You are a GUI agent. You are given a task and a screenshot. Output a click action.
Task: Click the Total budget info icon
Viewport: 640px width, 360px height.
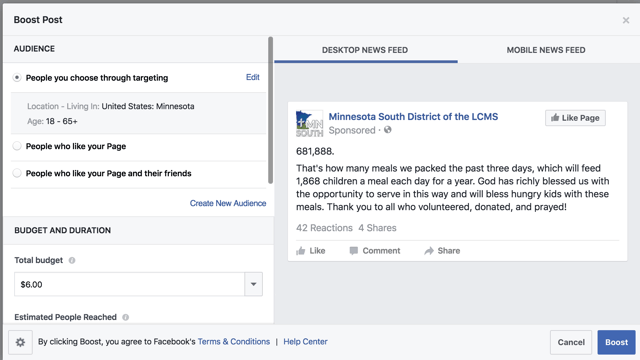click(72, 260)
